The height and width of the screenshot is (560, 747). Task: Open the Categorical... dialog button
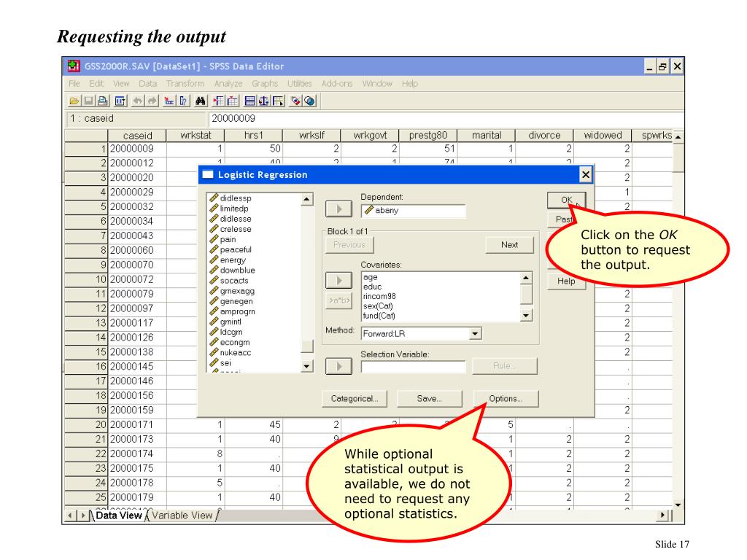355,399
